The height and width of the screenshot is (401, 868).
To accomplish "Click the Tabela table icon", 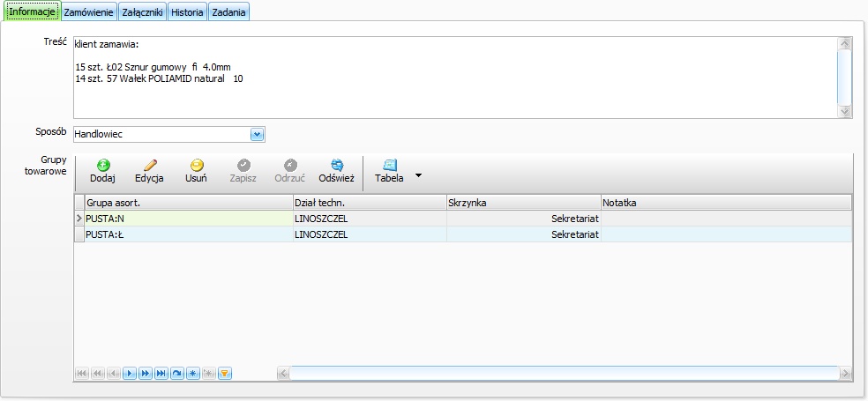I will point(389,165).
